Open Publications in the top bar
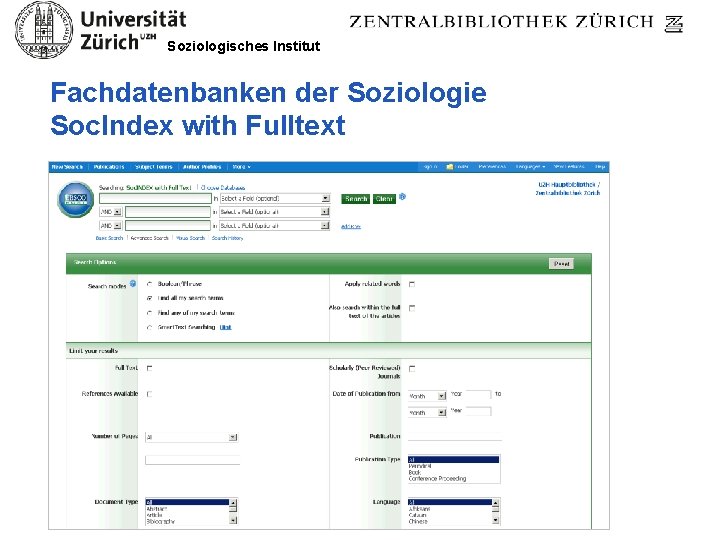720x540 pixels. pos(109,167)
